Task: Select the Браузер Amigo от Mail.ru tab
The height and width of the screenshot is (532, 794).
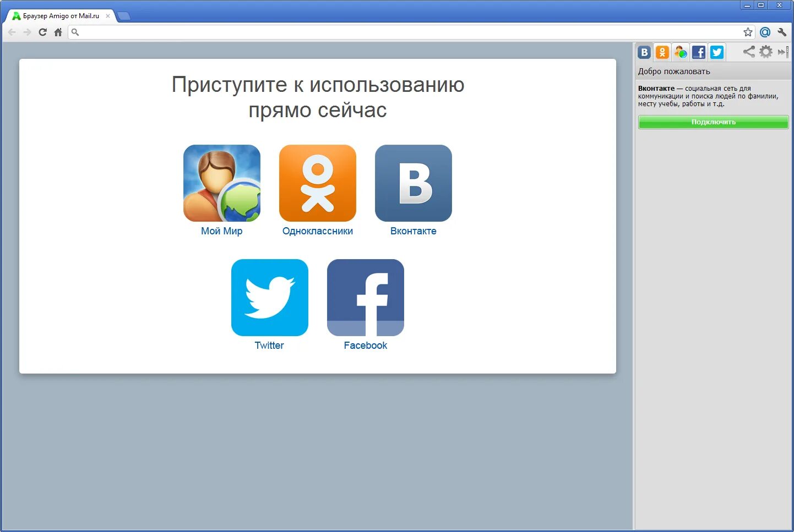Action: 61,16
